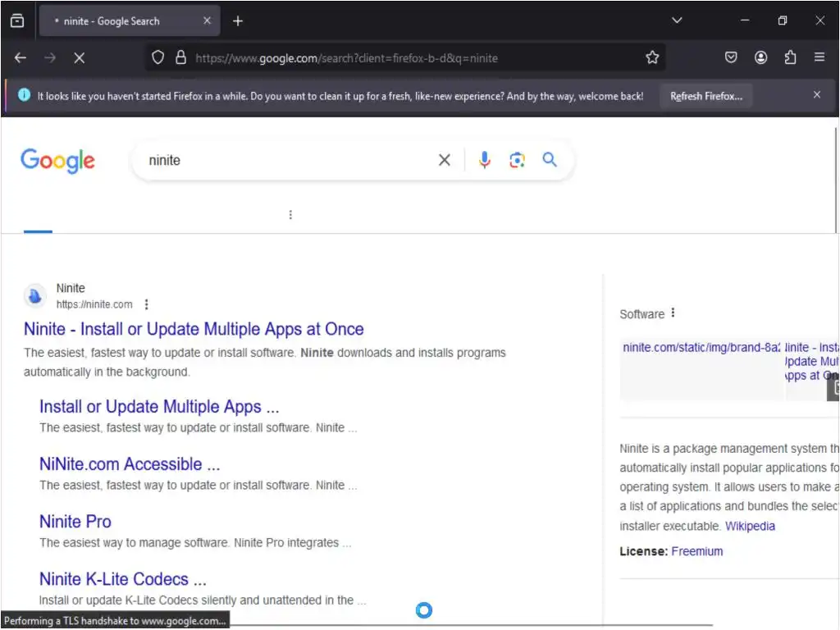Open the Freemium license link
840x630 pixels.
click(697, 551)
